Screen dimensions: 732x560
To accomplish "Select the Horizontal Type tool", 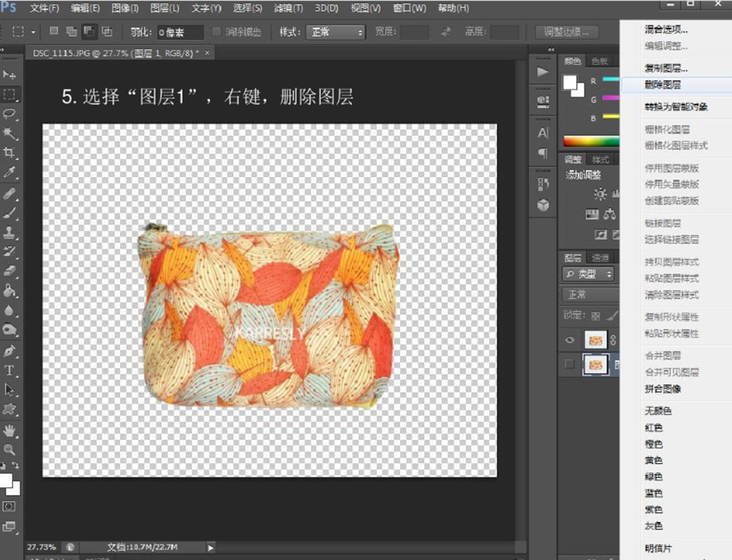I will click(x=10, y=370).
